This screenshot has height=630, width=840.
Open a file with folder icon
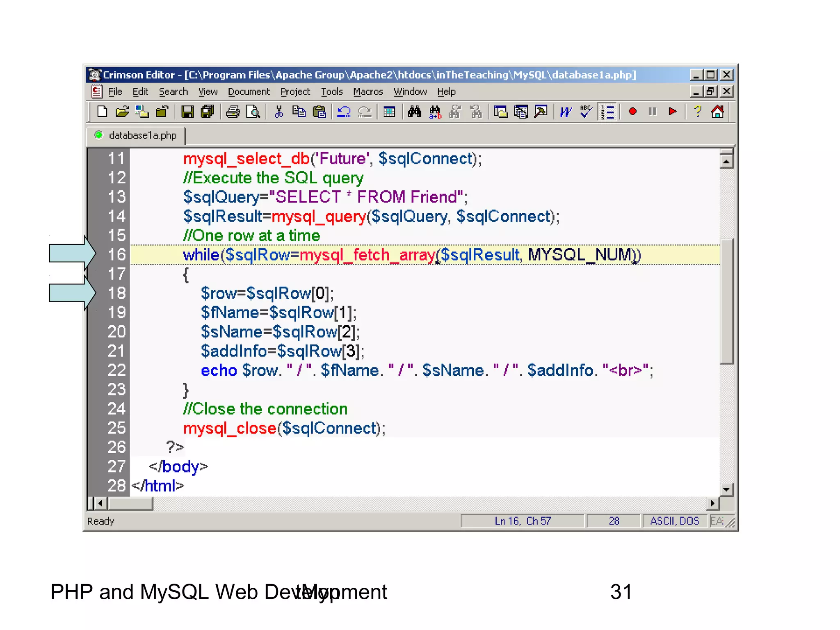pyautogui.click(x=122, y=112)
